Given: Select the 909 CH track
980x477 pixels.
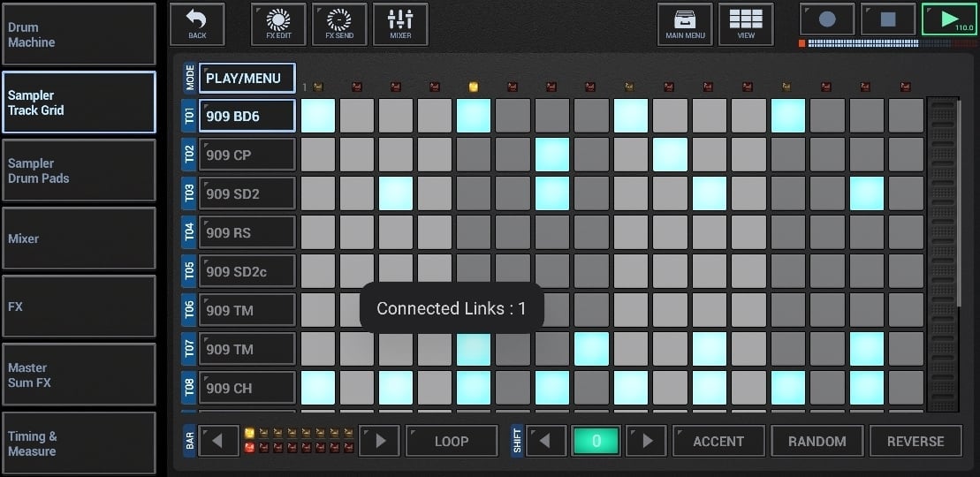Looking at the screenshot, I should [247, 388].
